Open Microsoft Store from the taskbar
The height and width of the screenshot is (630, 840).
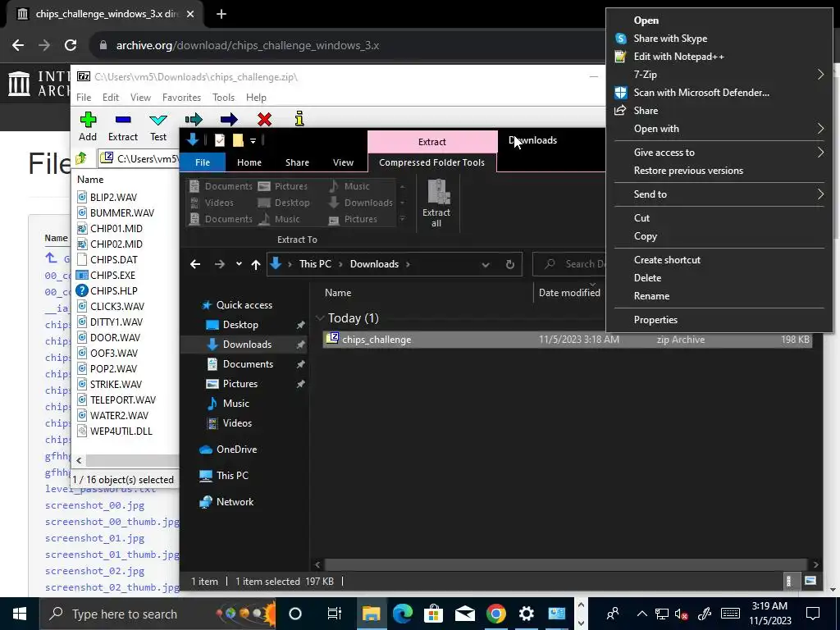pos(433,614)
